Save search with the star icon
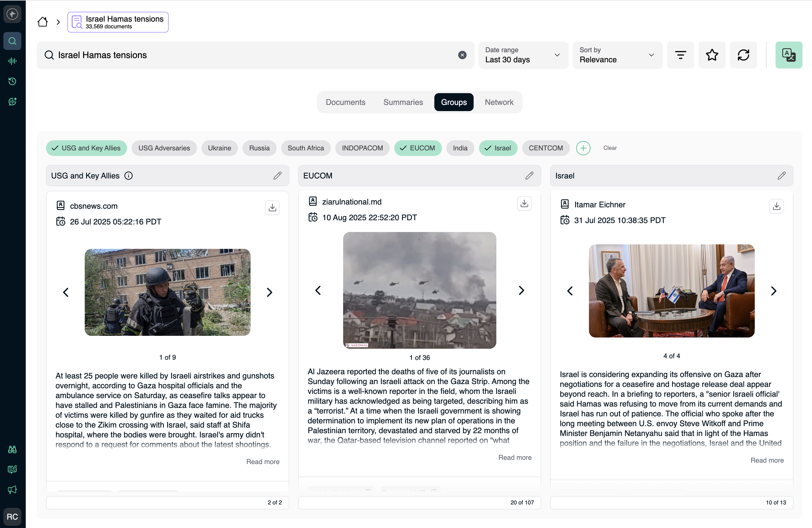The height and width of the screenshot is (528, 812). tap(712, 55)
